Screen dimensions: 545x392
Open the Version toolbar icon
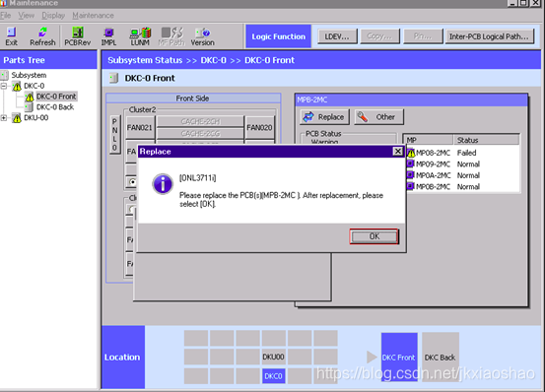click(x=202, y=36)
